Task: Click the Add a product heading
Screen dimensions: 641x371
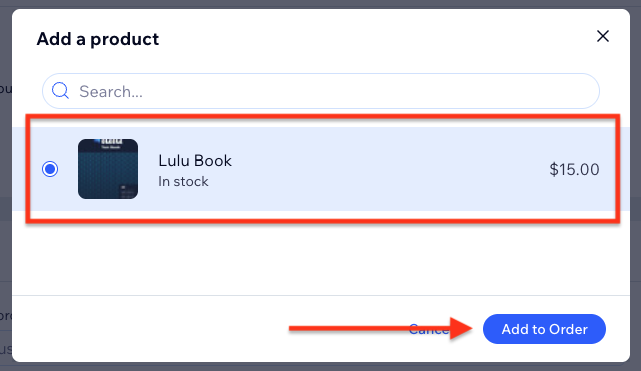Action: 98,39
